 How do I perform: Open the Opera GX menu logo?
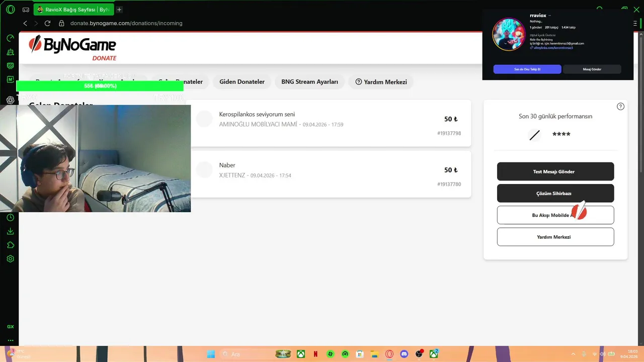click(10, 10)
